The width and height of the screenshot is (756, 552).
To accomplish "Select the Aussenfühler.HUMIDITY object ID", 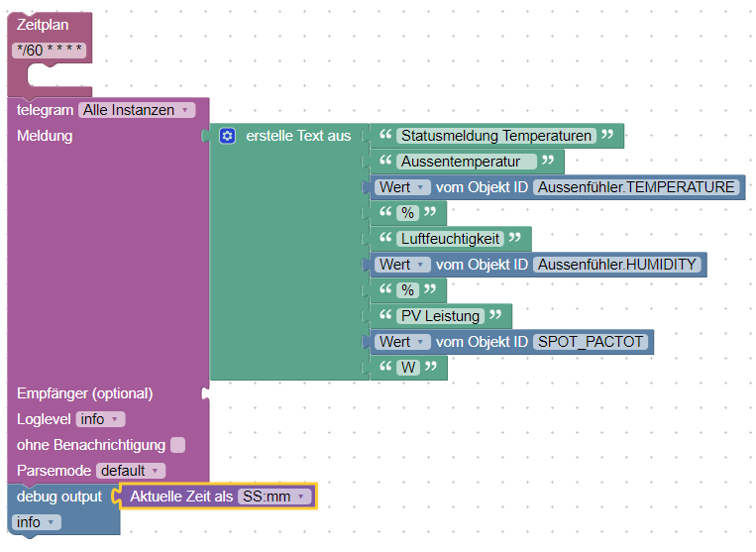I will tap(616, 265).
